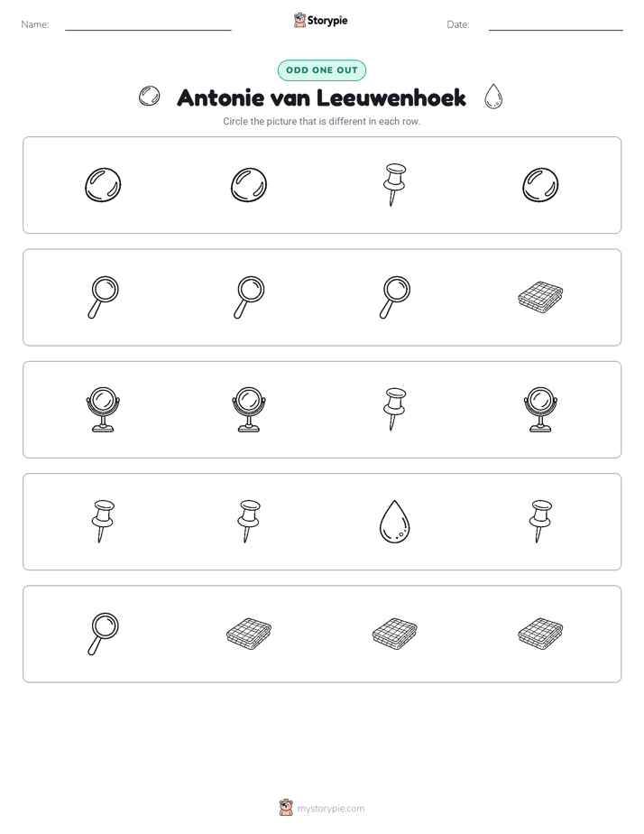This screenshot has height=834, width=644.
Task: Click the instruction text under the title
Action: tap(321, 121)
